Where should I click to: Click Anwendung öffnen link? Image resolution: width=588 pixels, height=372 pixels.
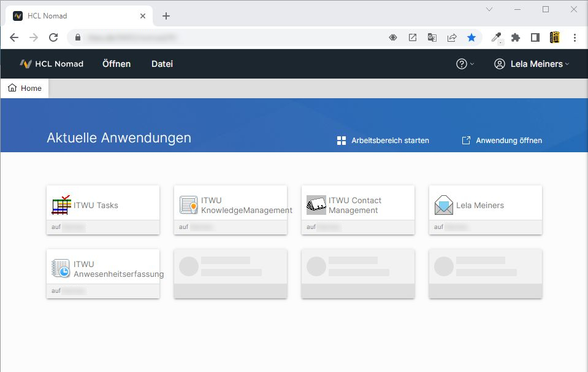(x=509, y=141)
